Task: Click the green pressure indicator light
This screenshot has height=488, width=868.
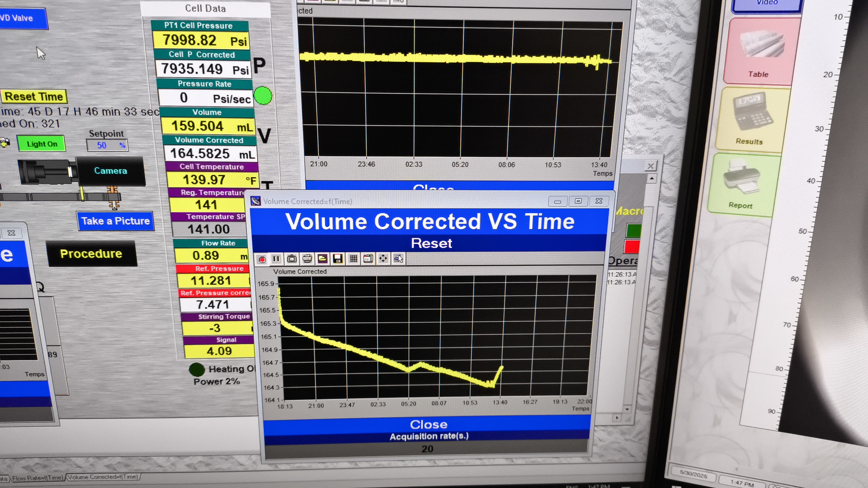Action: point(263,96)
